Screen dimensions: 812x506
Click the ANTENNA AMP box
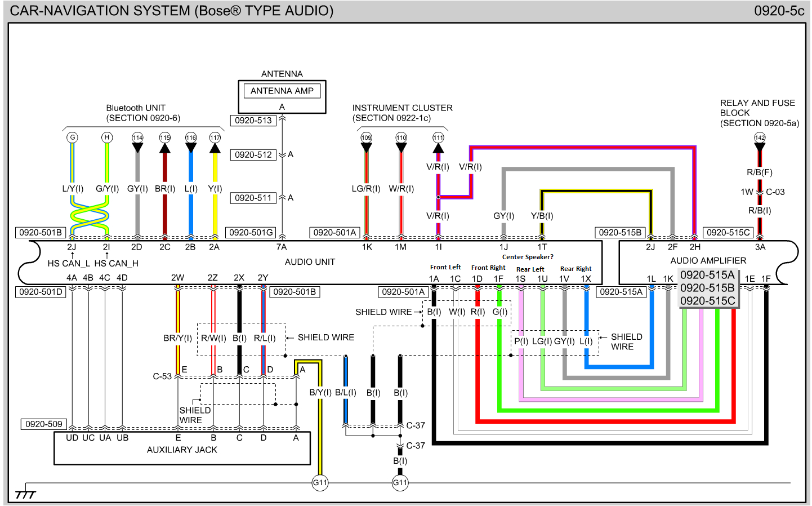pyautogui.click(x=282, y=91)
